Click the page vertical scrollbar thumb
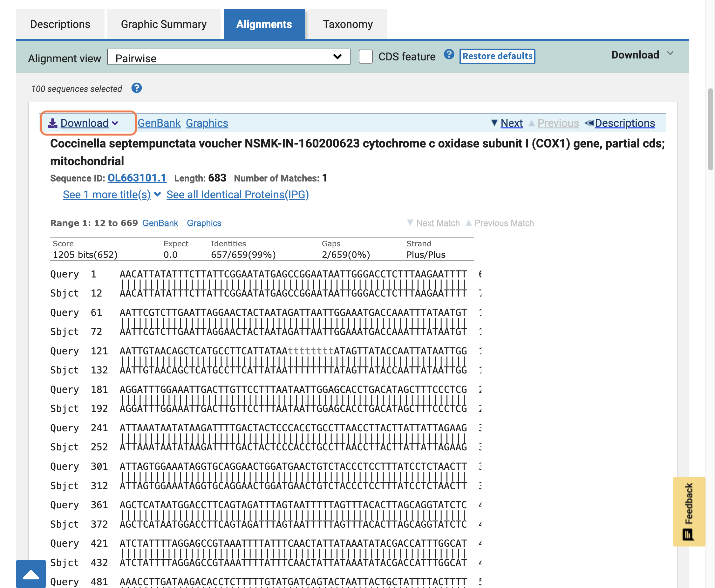Screen dimensions: 715x588 (710, 129)
